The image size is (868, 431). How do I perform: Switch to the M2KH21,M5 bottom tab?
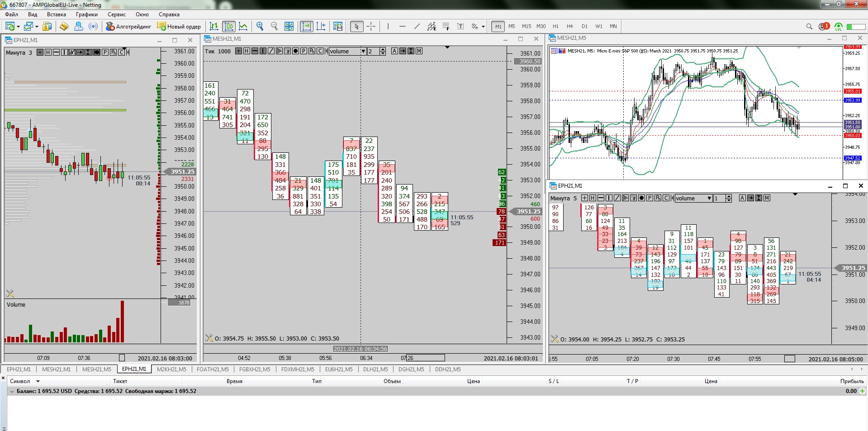[171, 369]
